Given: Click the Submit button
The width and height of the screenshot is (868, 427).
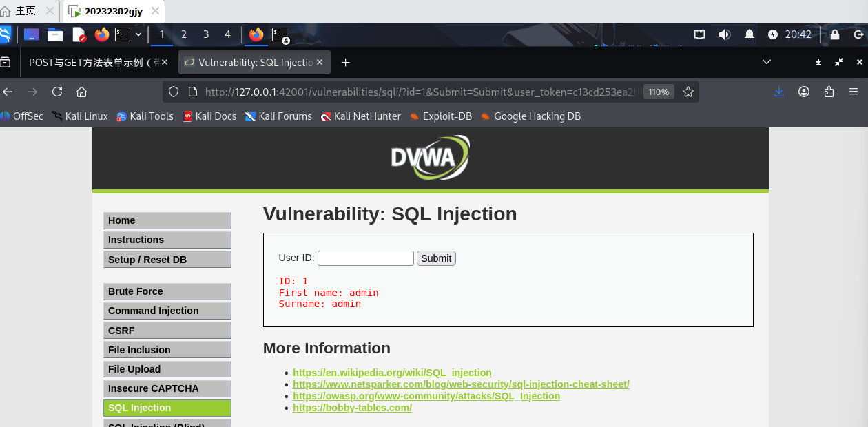Looking at the screenshot, I should coord(436,258).
